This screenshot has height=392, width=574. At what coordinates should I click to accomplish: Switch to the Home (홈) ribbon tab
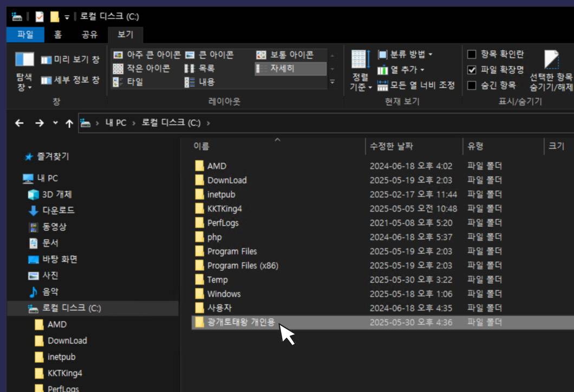pyautogui.click(x=58, y=35)
